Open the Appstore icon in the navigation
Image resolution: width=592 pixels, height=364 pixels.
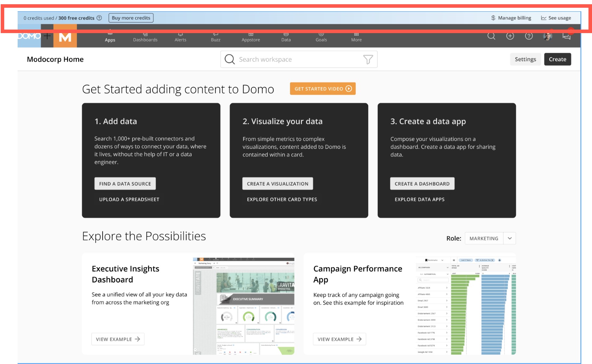click(250, 36)
